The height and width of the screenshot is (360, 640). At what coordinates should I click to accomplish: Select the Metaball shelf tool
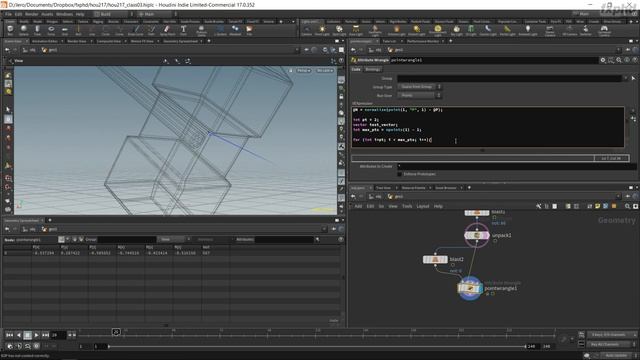point(235,30)
